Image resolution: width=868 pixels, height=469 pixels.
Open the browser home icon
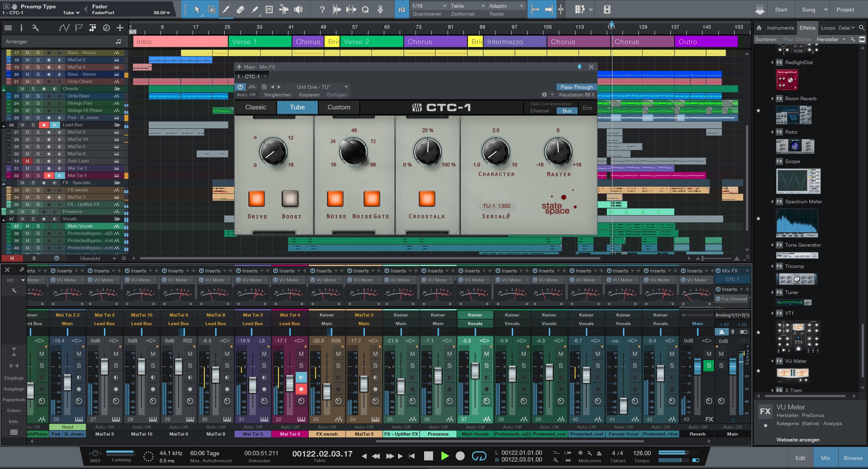[x=759, y=28]
